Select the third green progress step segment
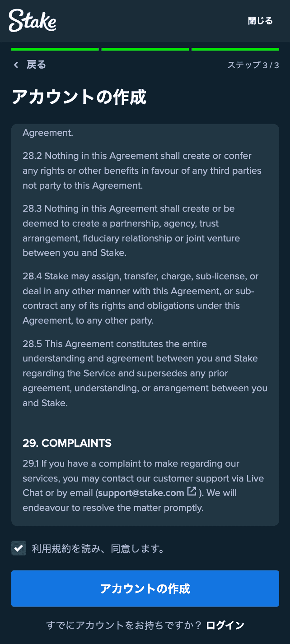The height and width of the screenshot is (644, 290). [x=235, y=49]
